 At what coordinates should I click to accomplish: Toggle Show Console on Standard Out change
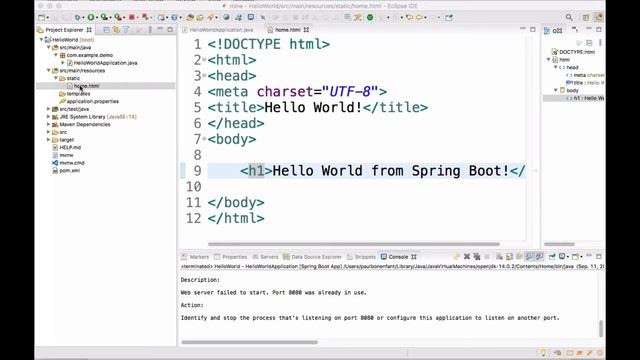tap(529, 257)
